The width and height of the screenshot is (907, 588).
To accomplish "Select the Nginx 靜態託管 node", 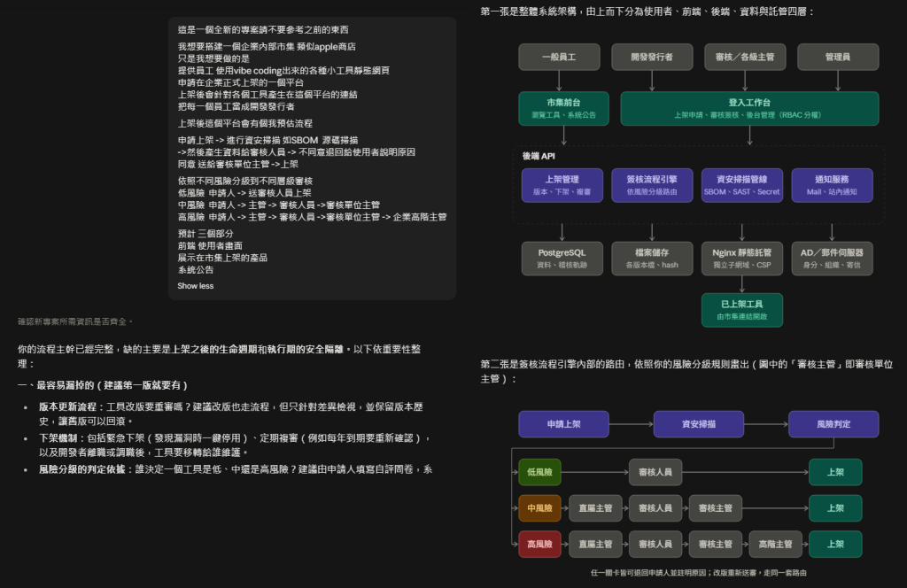I will pos(741,259).
